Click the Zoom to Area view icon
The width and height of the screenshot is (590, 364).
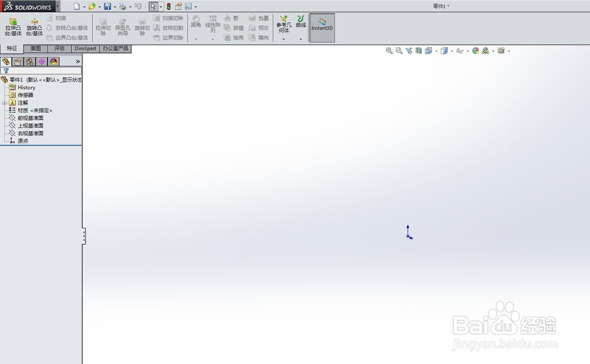[x=398, y=51]
